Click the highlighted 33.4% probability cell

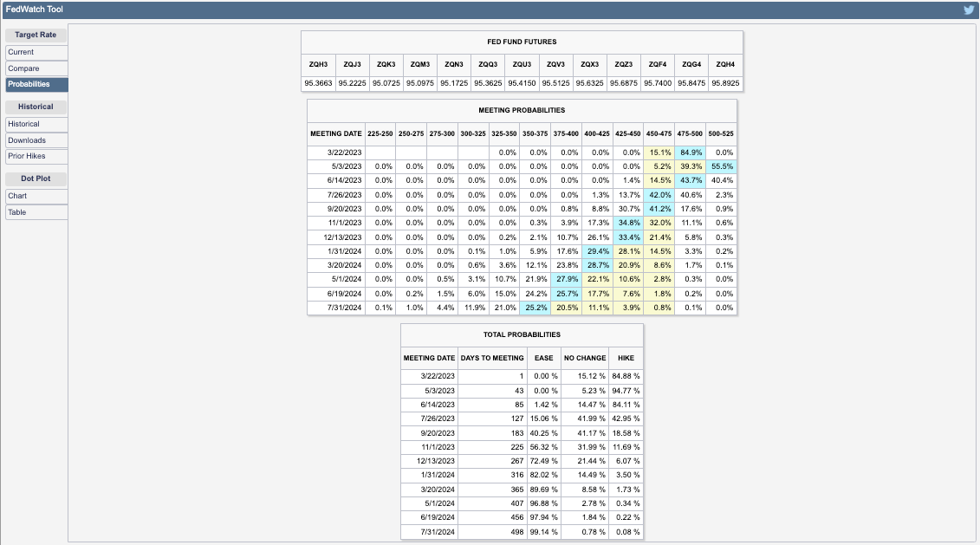click(628, 237)
